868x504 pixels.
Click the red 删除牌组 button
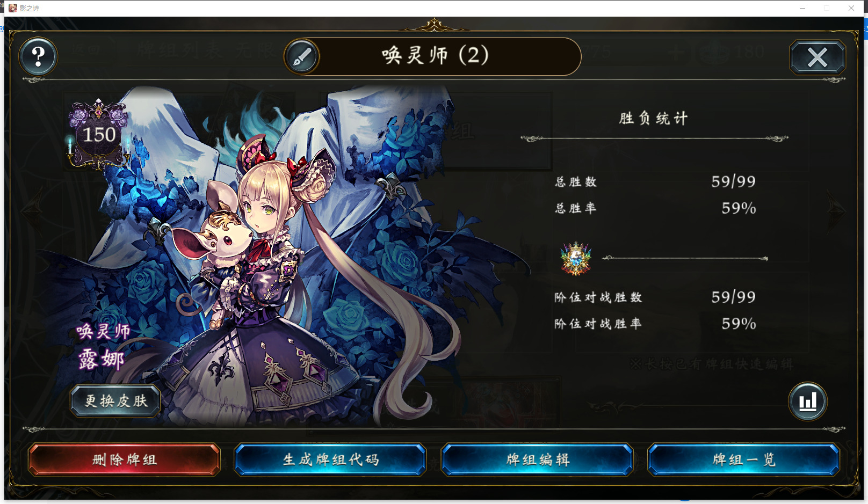point(124,459)
